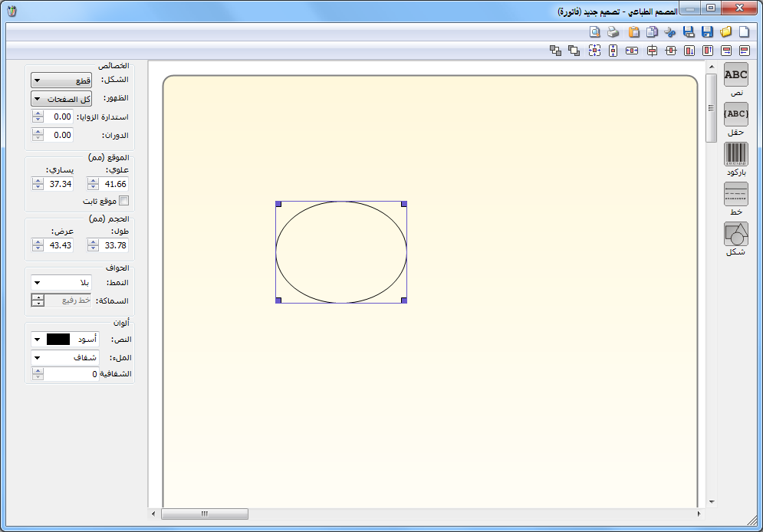Center element in page with dashed box icon
Screen dimensions: 763x532
(594, 51)
